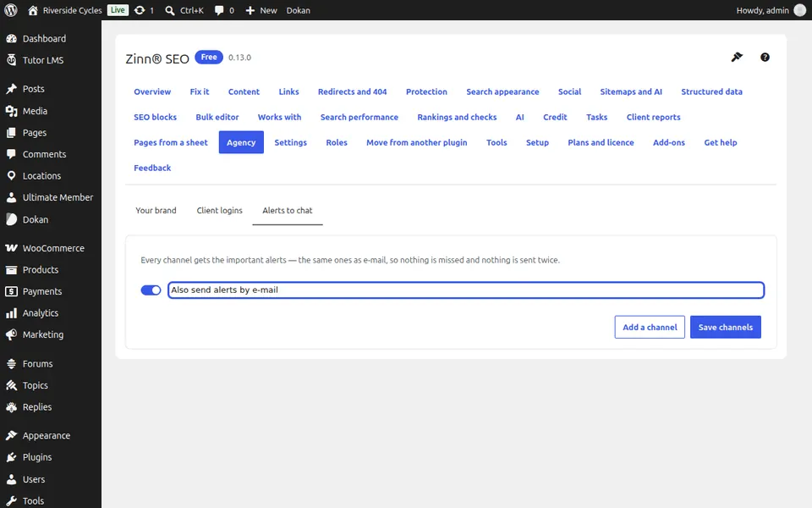Click the admin avatar next to Howdy
The image size is (812, 508).
799,10
